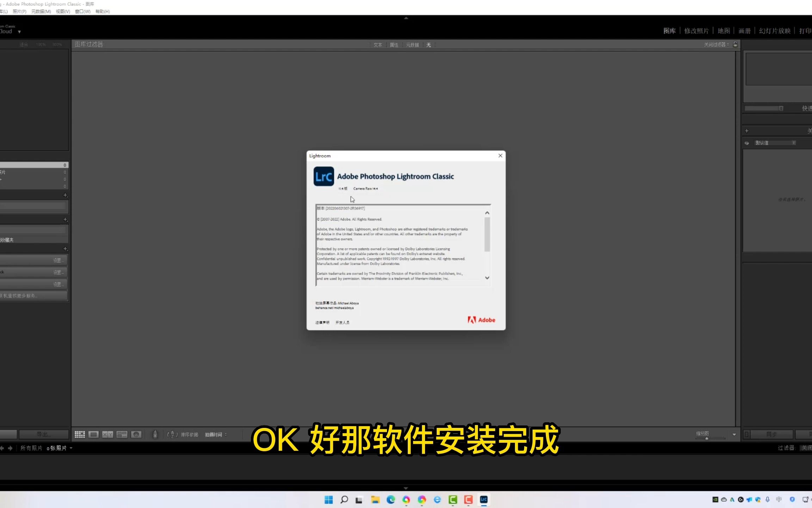This screenshot has width=812, height=508.
Task: Select 元数据 filter in library filter bar
Action: click(x=412, y=45)
